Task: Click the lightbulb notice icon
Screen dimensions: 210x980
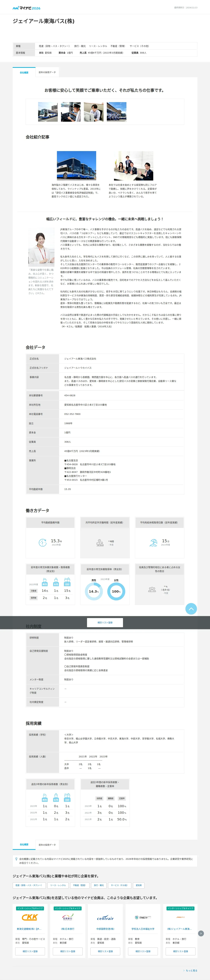Action: [x=16, y=859]
